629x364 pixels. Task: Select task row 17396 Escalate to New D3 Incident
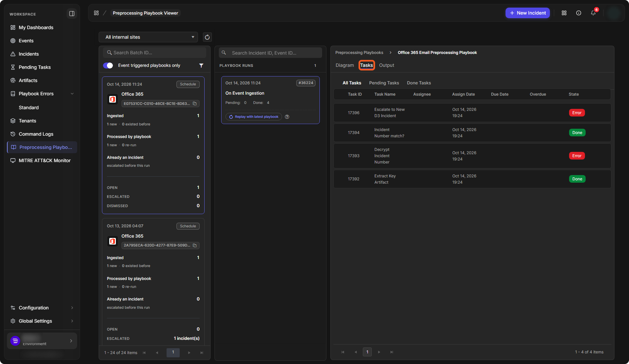tap(472, 113)
